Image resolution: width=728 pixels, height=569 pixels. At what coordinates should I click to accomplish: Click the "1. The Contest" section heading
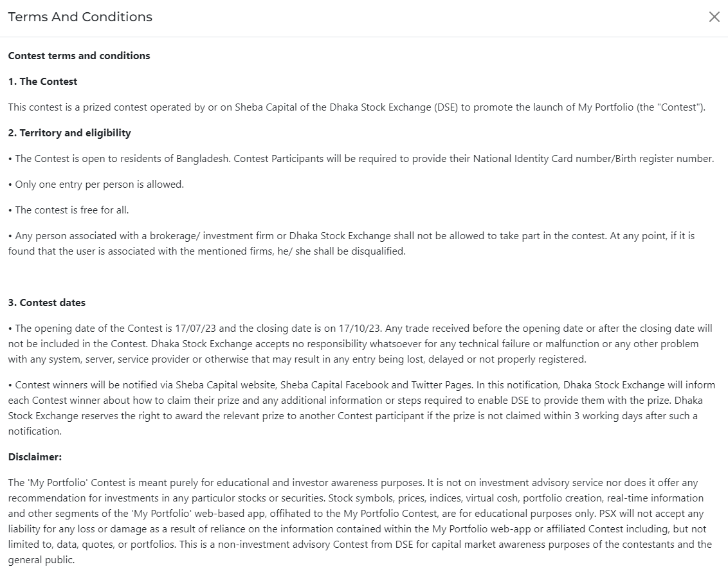pos(42,82)
